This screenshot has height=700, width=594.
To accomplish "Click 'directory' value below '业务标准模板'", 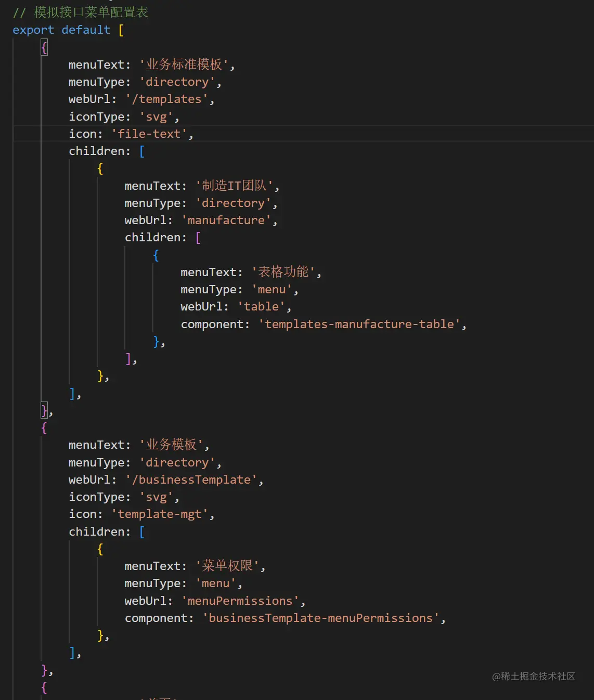I will pos(177,82).
